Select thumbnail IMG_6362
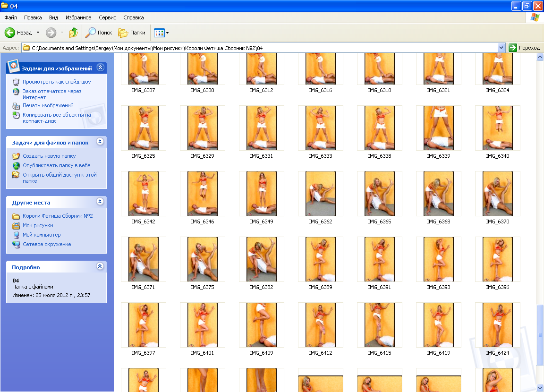The image size is (544, 392). click(x=321, y=194)
